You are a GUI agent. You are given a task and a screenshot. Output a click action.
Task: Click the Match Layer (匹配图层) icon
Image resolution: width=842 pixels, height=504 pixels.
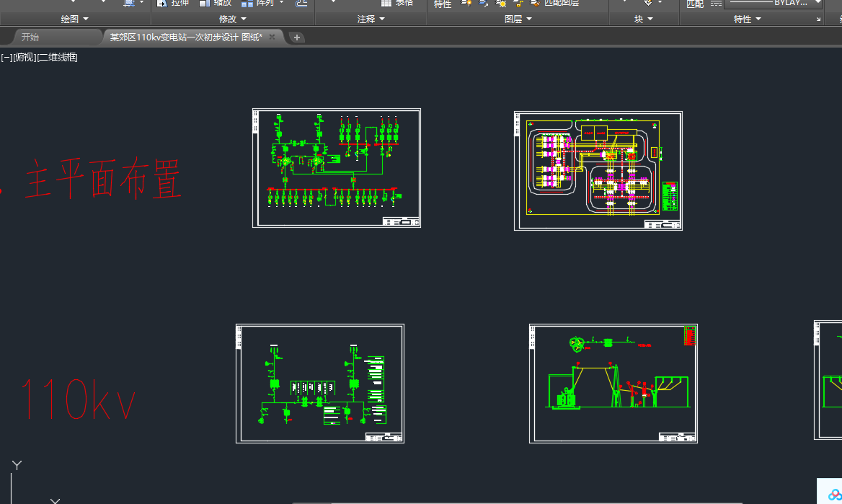click(x=535, y=3)
